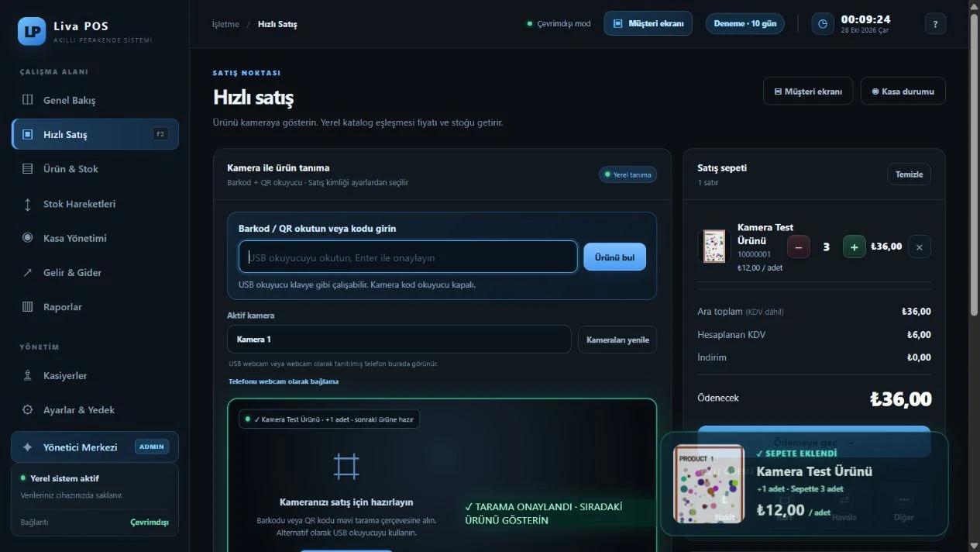Open Kasiyerler management page
The width and height of the screenshot is (980, 552).
tap(95, 375)
